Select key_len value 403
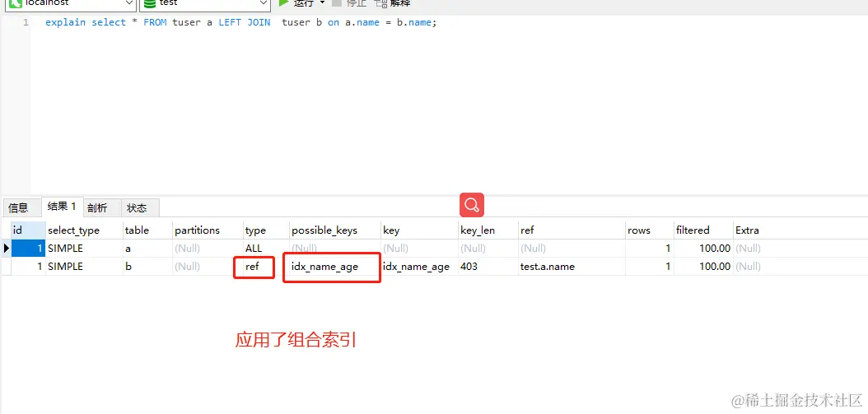The width and height of the screenshot is (868, 414). [488, 266]
